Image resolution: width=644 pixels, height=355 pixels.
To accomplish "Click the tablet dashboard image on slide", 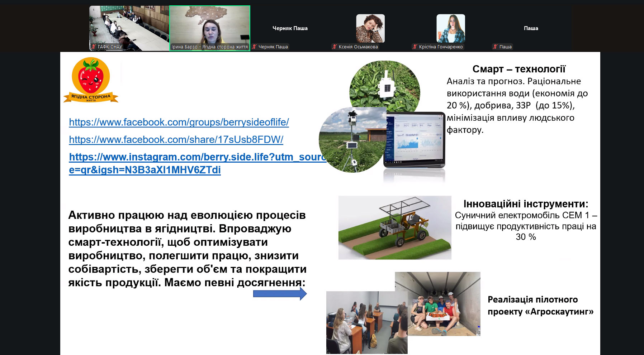I will tap(415, 140).
